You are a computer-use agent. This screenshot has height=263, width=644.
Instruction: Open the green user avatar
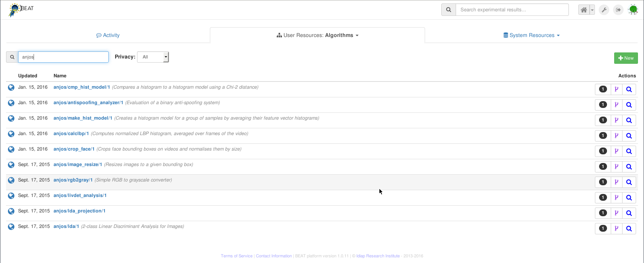(633, 10)
